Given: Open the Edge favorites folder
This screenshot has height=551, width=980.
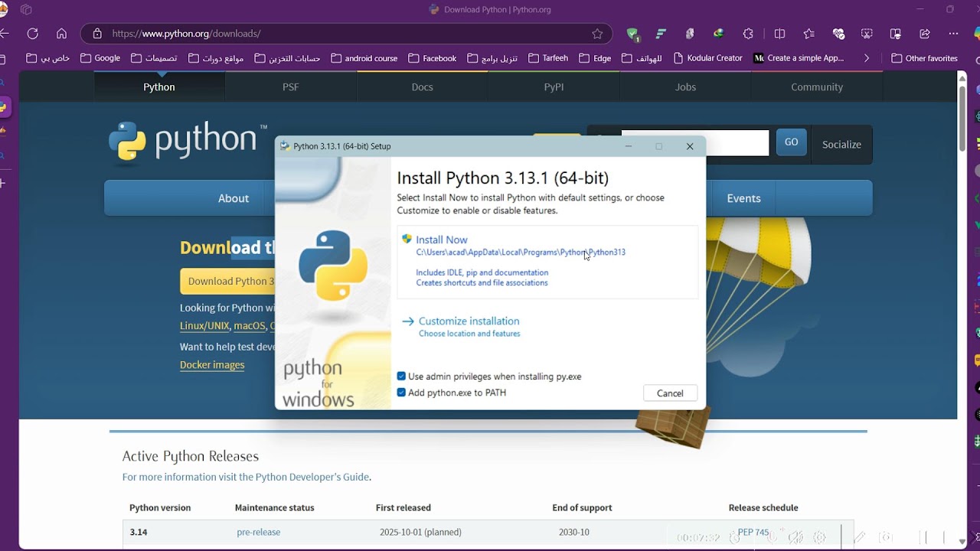Looking at the screenshot, I should 595,58.
